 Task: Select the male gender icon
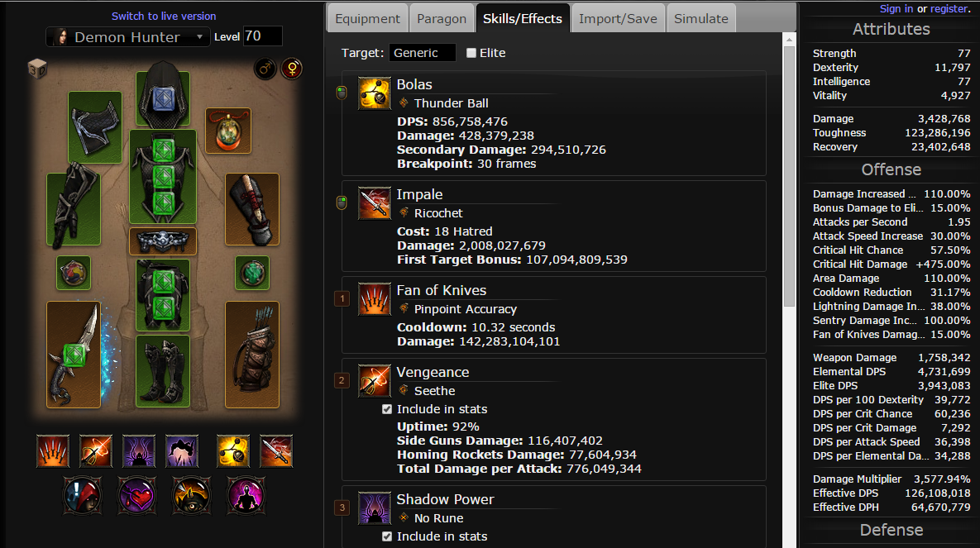pyautogui.click(x=265, y=69)
